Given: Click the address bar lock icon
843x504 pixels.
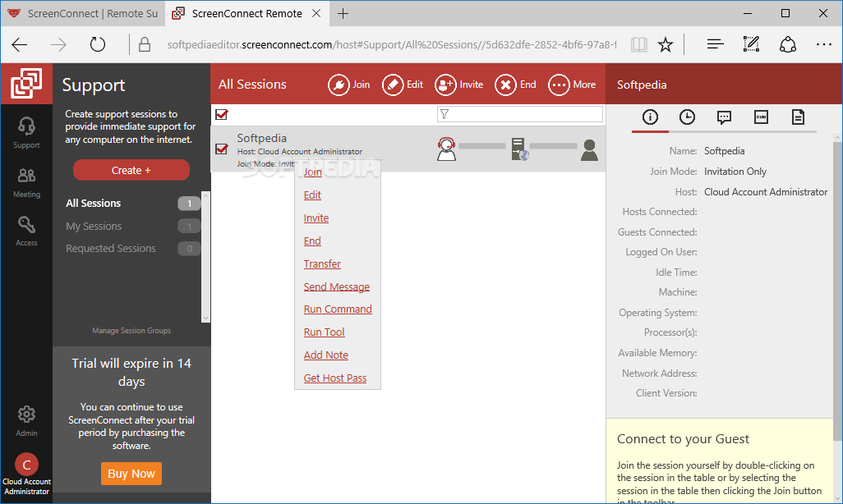Looking at the screenshot, I should [144, 44].
